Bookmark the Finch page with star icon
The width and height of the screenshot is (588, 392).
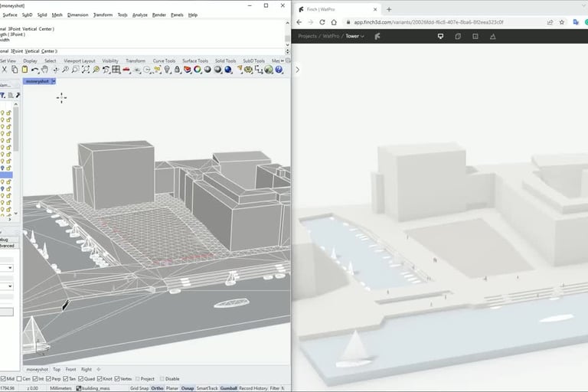tap(562, 22)
